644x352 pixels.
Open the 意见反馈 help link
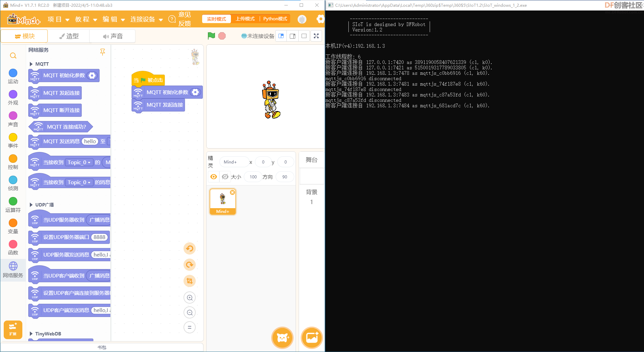180,19
